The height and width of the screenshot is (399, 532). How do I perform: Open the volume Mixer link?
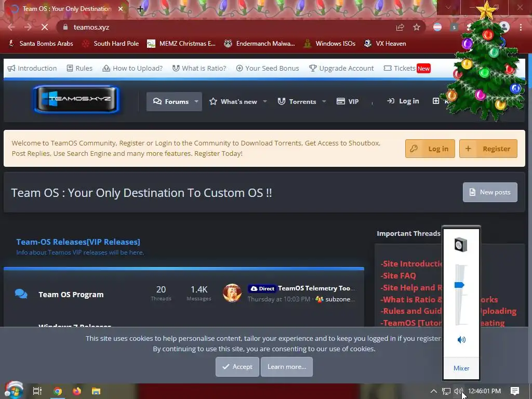(x=461, y=368)
